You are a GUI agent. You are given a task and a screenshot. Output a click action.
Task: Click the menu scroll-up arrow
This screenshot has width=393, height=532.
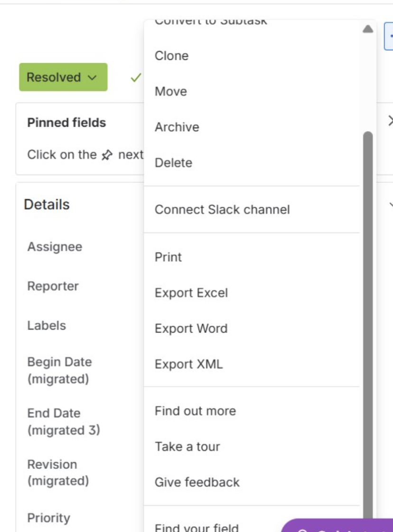click(367, 29)
